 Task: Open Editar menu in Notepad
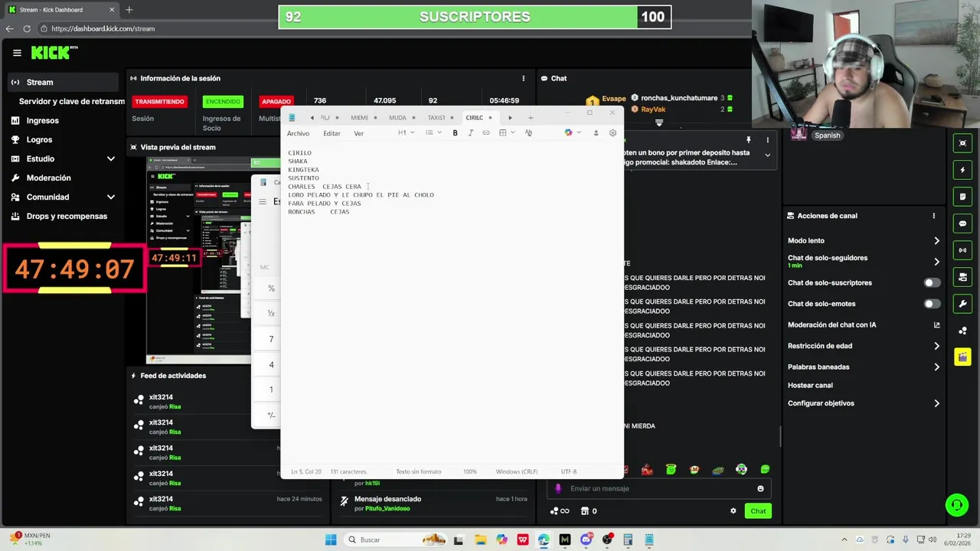(332, 133)
